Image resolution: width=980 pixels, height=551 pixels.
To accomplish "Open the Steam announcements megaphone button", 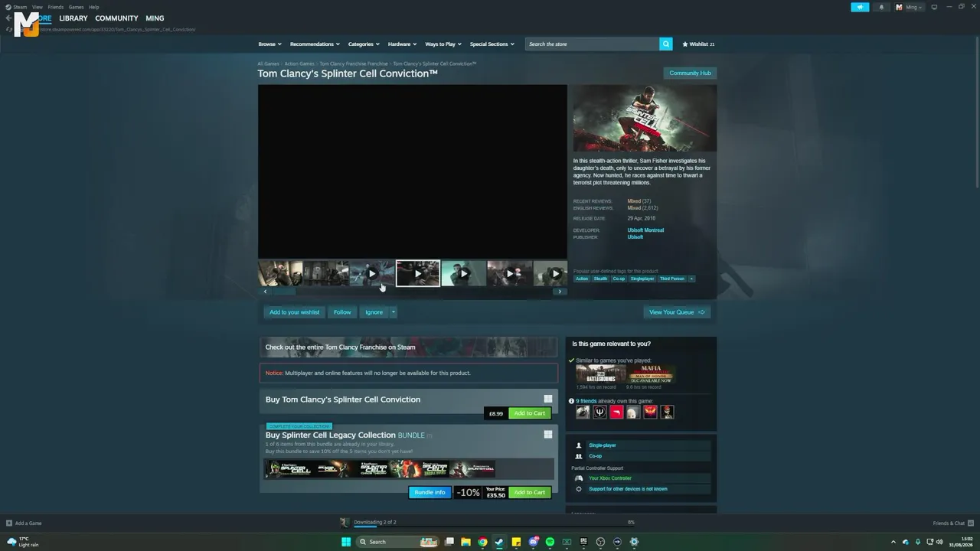I will pyautogui.click(x=860, y=7).
